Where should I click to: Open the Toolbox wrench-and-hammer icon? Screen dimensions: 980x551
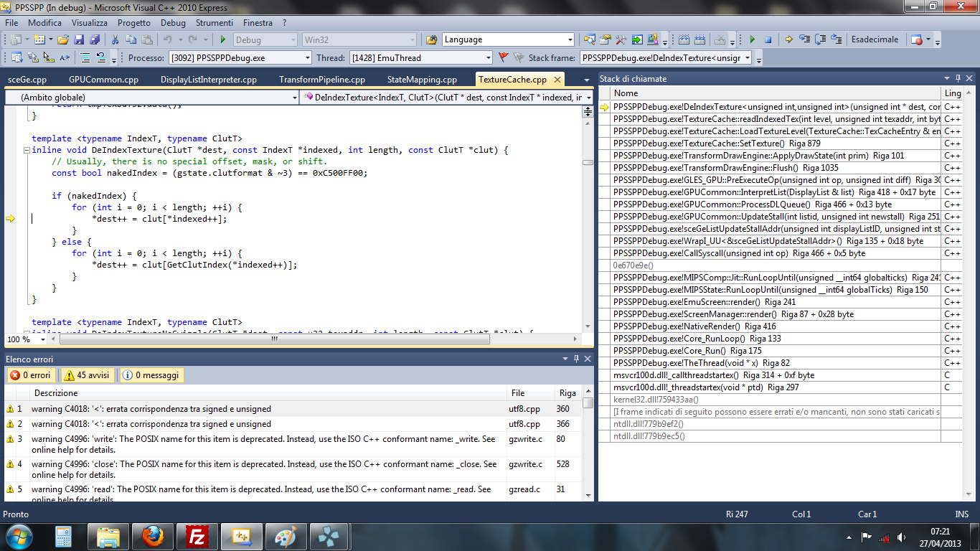tap(621, 39)
